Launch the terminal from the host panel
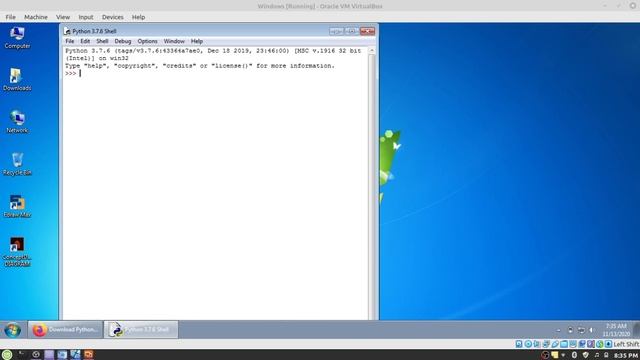The height and width of the screenshot is (360, 640). 21,354
